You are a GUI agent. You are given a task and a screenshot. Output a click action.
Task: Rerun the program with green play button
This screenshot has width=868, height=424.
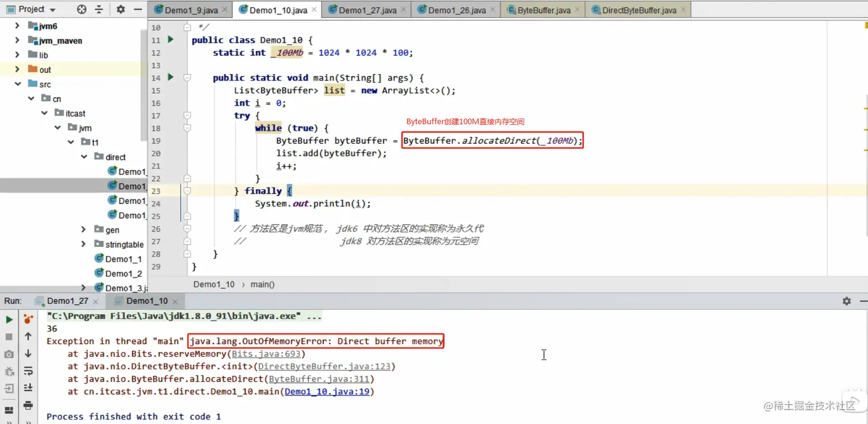pyautogui.click(x=9, y=319)
